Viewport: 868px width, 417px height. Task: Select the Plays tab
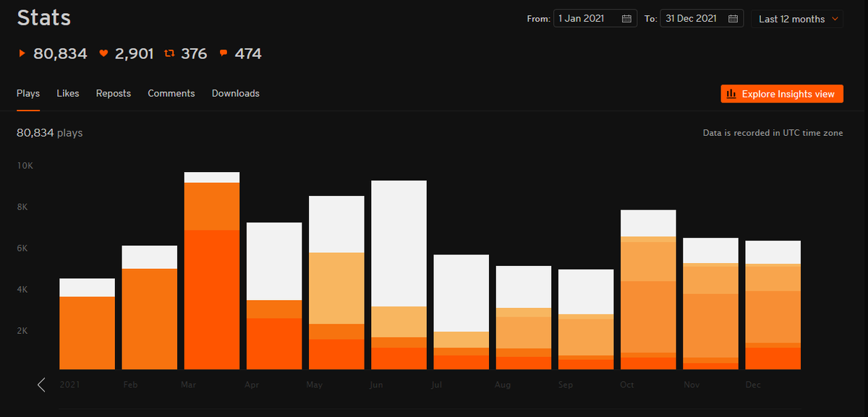click(28, 93)
